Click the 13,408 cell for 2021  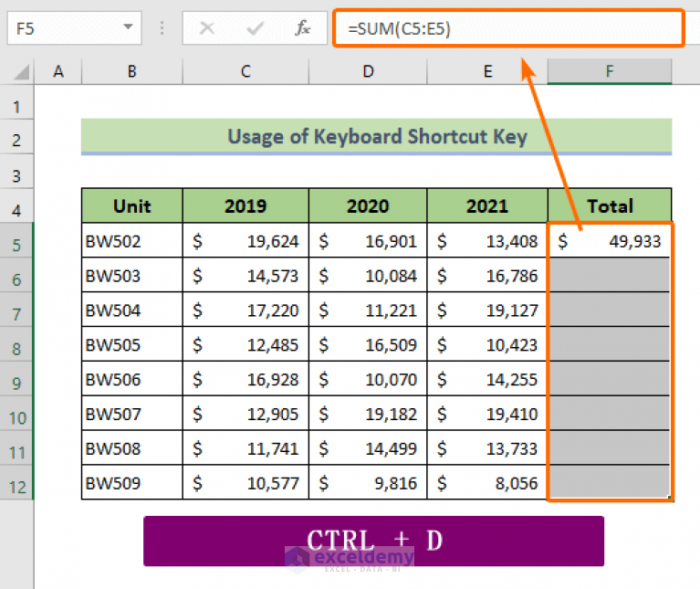487,241
